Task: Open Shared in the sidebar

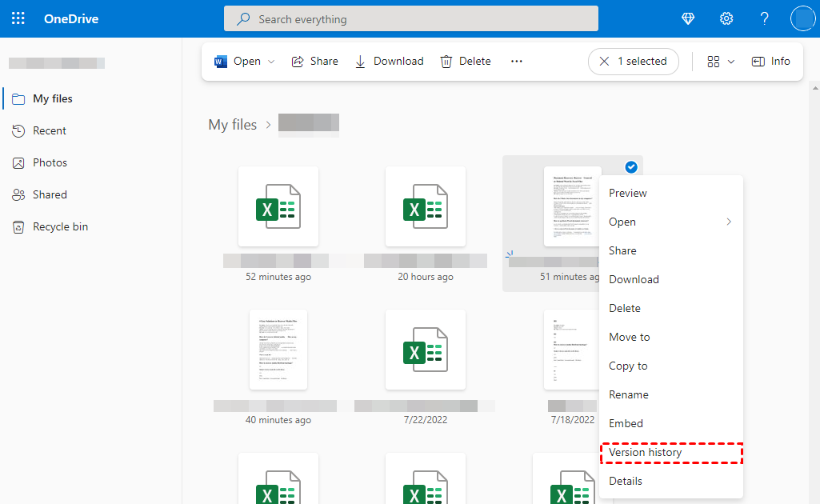Action: (x=91, y=194)
